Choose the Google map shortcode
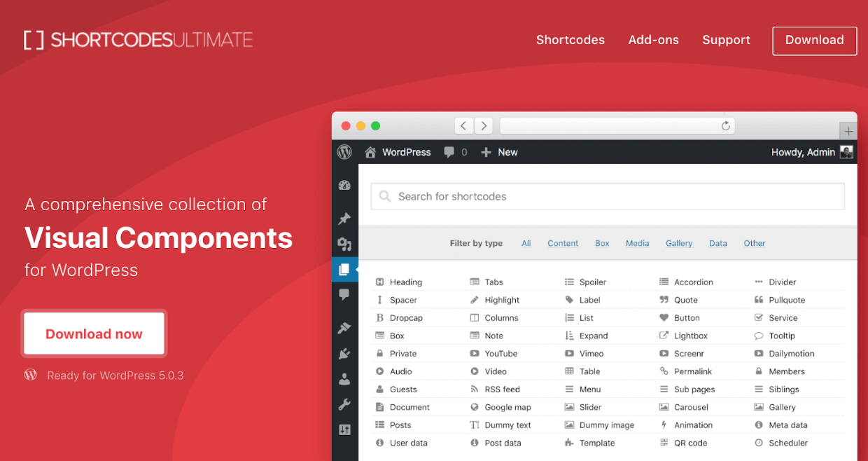 [507, 407]
